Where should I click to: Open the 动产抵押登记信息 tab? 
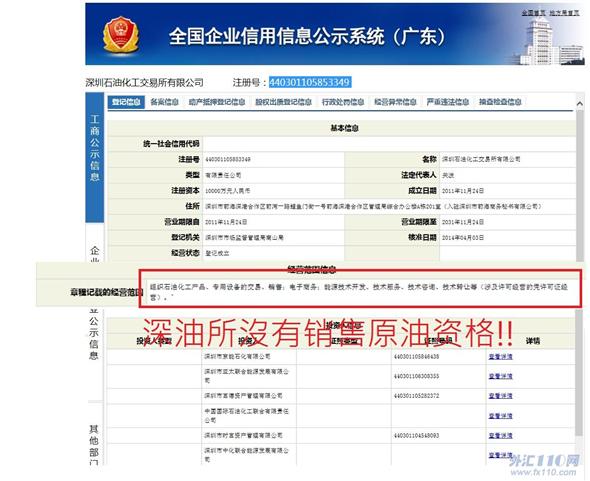coord(217,102)
